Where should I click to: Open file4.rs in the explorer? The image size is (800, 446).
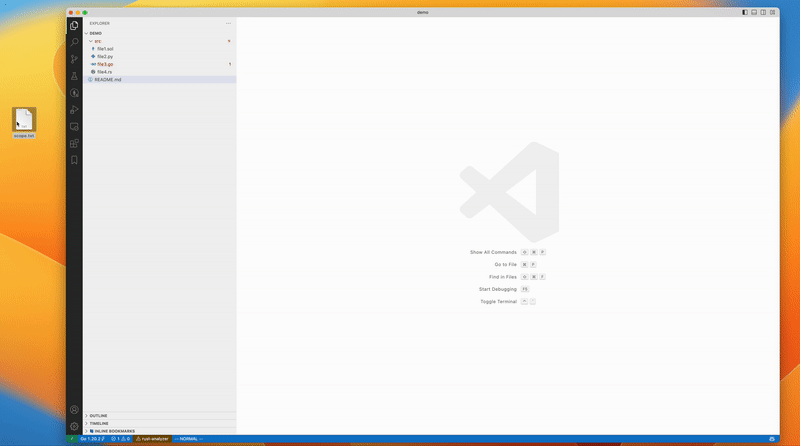pos(160,72)
